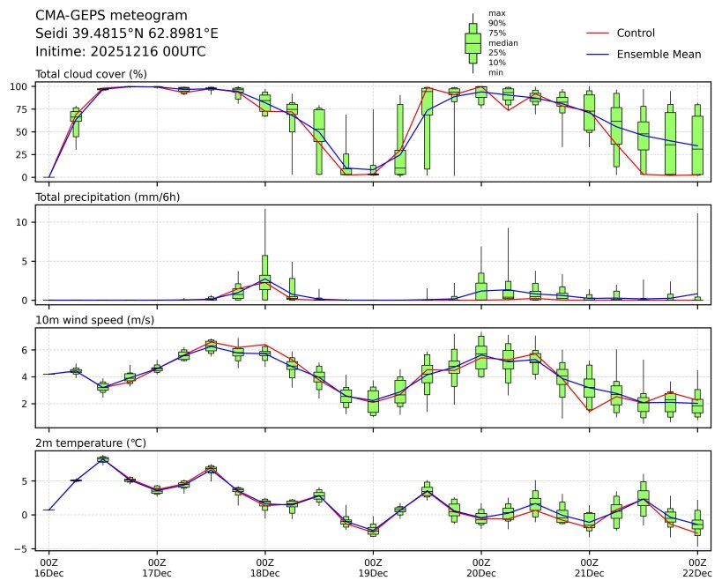The height and width of the screenshot is (588, 722).
Task: Select the 'Control' legend label
Action: (636, 33)
